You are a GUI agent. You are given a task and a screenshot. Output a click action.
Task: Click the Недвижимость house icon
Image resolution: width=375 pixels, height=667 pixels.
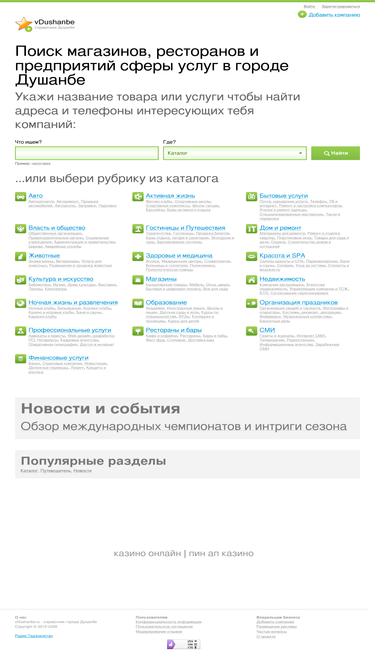point(251,279)
